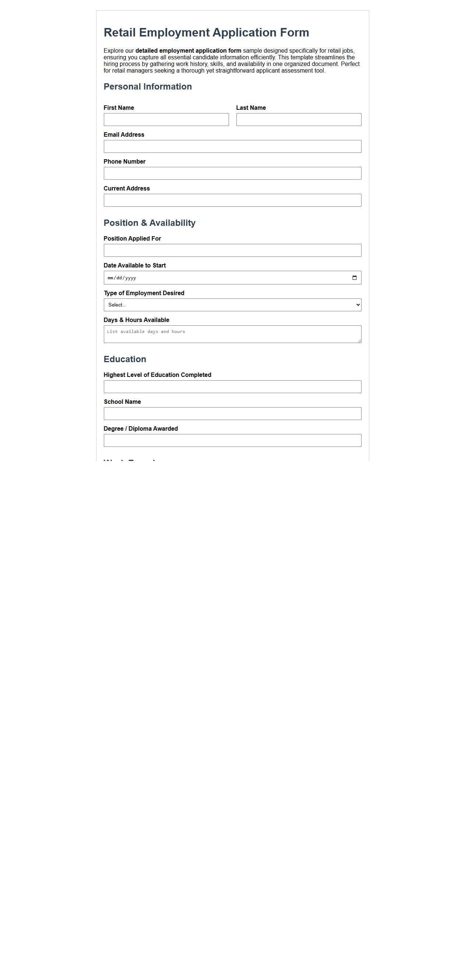Image resolution: width=465 pixels, height=980 pixels.
Task: Click inside the First Name field
Action: coord(166,120)
